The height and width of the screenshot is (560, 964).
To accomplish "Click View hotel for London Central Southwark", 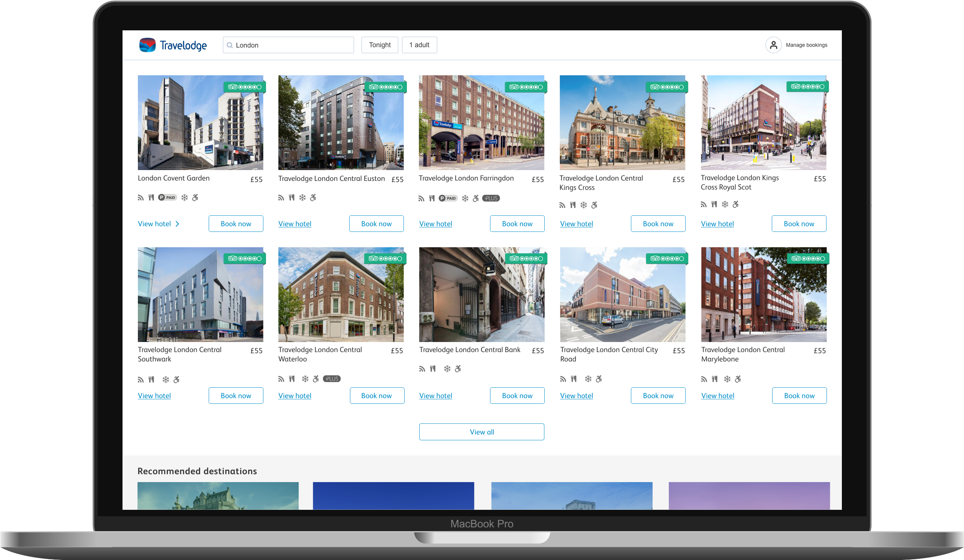I will point(154,396).
